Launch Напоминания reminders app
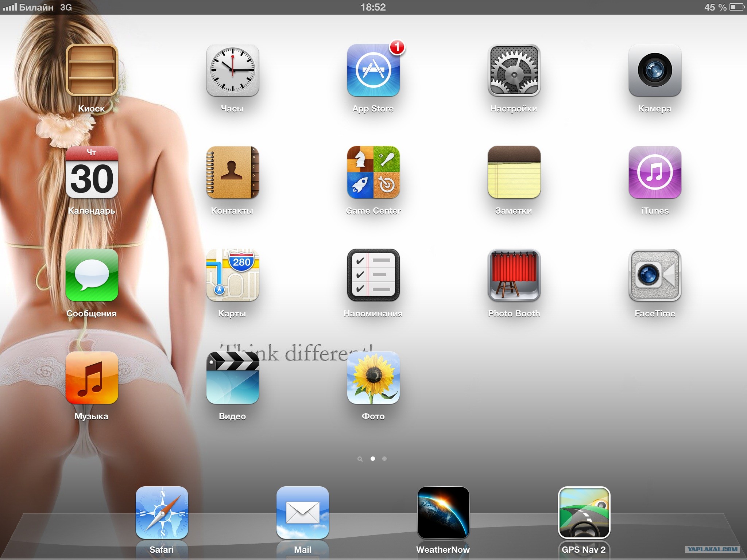 pyautogui.click(x=373, y=275)
